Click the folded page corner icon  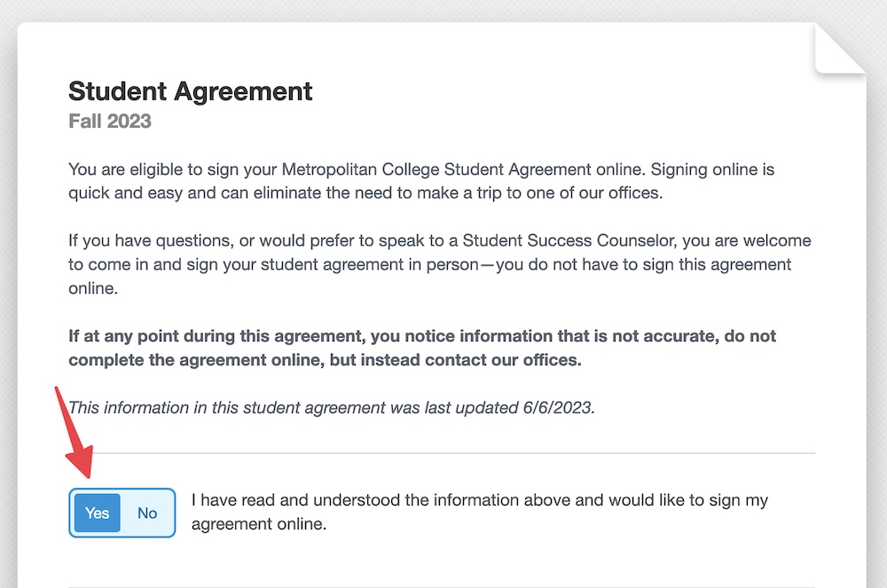(x=839, y=49)
